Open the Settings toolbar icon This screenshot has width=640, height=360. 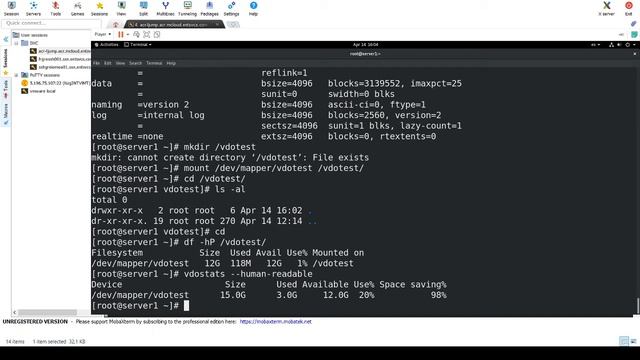pos(231,8)
